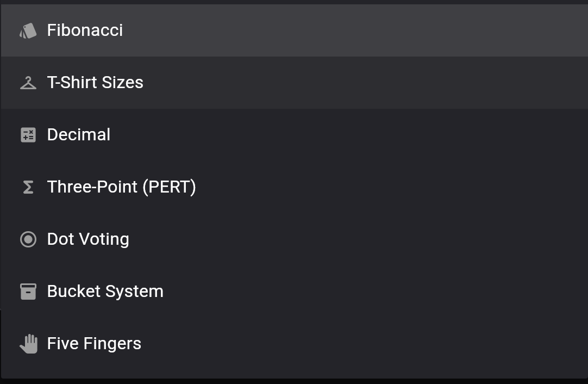
Task: Click the "Decimal" text label
Action: coord(78,134)
